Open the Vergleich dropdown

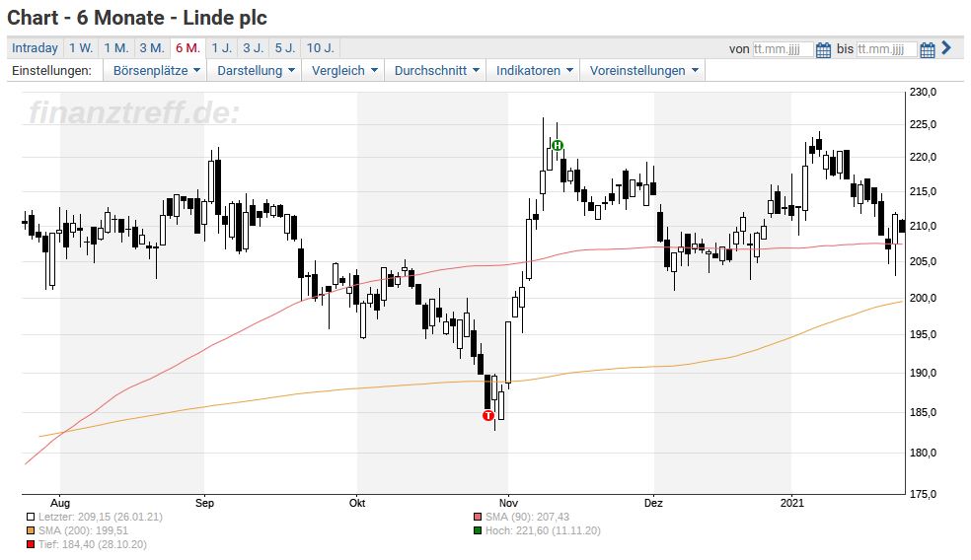(x=343, y=71)
